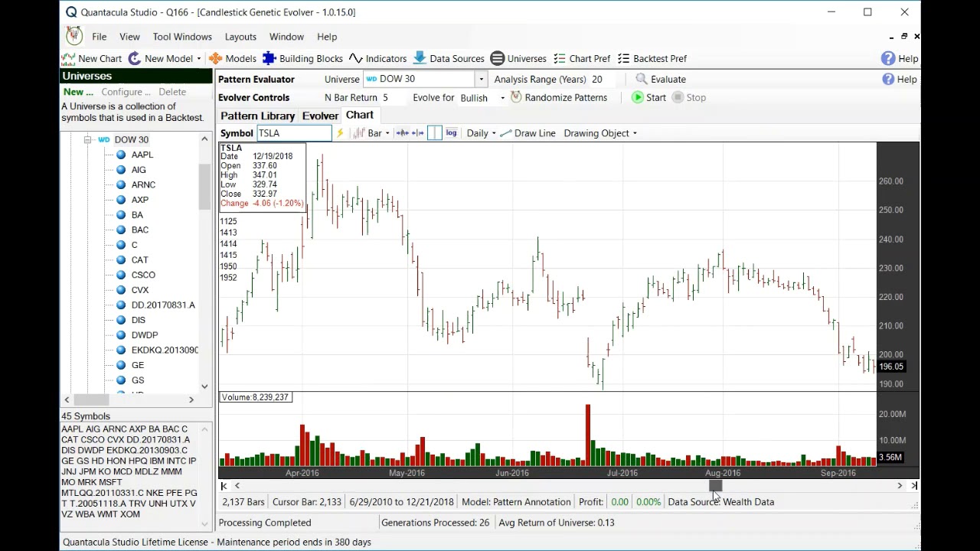
Task: Select the Bar chart style button
Action: pyautogui.click(x=367, y=133)
